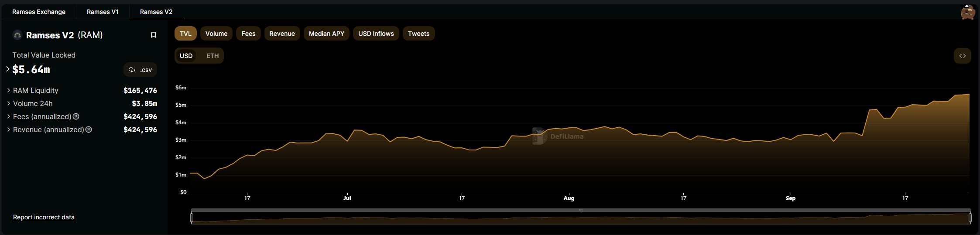This screenshot has width=980, height=235.
Task: Click the $3.85m volume value
Action: point(144,103)
